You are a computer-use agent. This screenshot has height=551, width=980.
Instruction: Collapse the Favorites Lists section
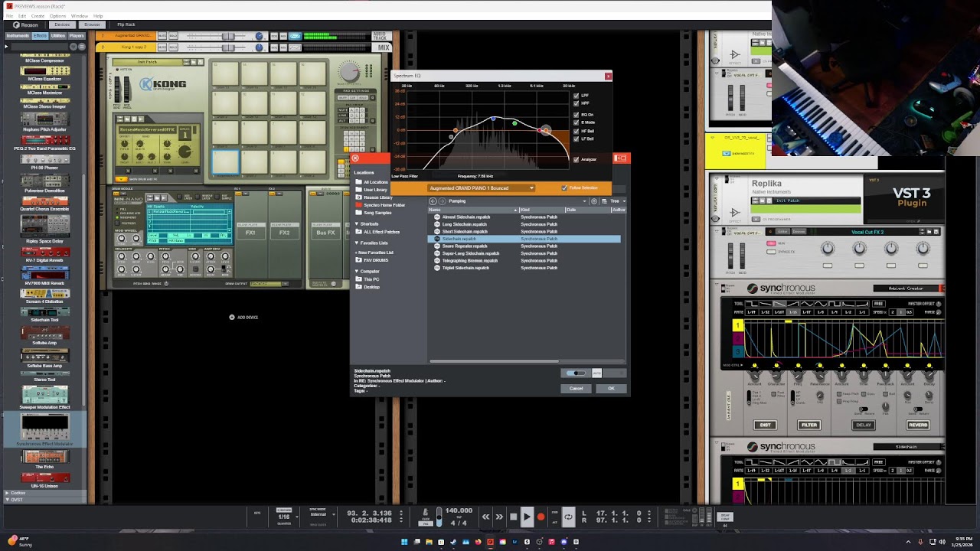pyautogui.click(x=357, y=243)
